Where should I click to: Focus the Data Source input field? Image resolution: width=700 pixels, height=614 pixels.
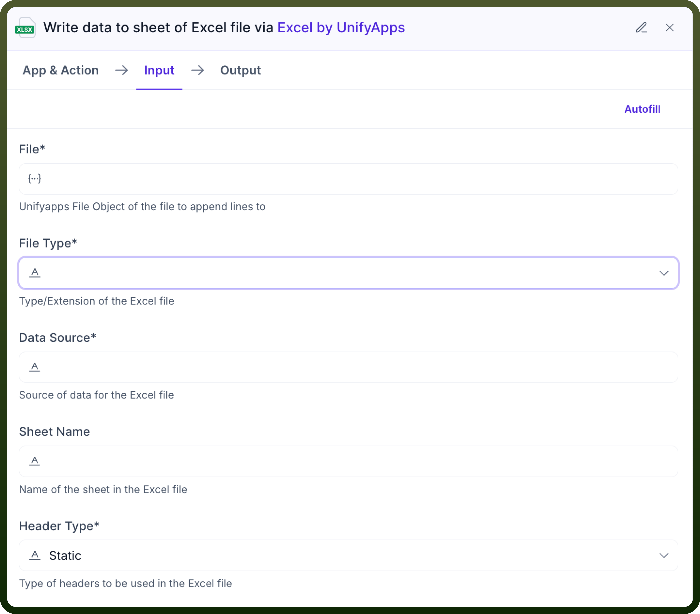coord(348,367)
